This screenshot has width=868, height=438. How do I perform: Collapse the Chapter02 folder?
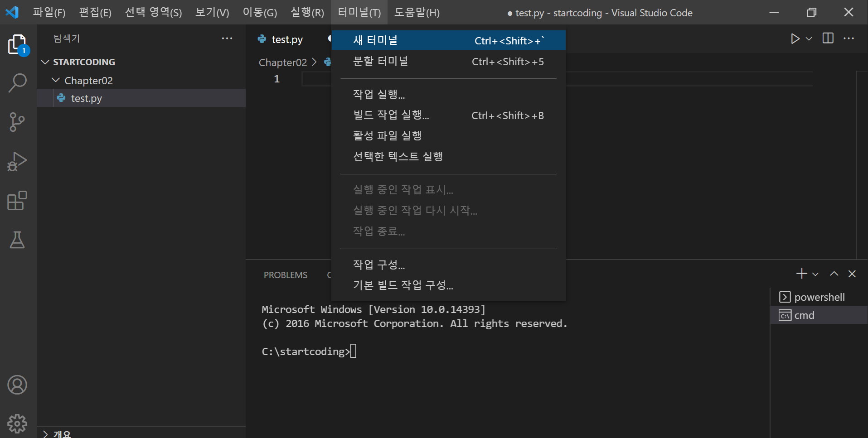coord(141,81)
